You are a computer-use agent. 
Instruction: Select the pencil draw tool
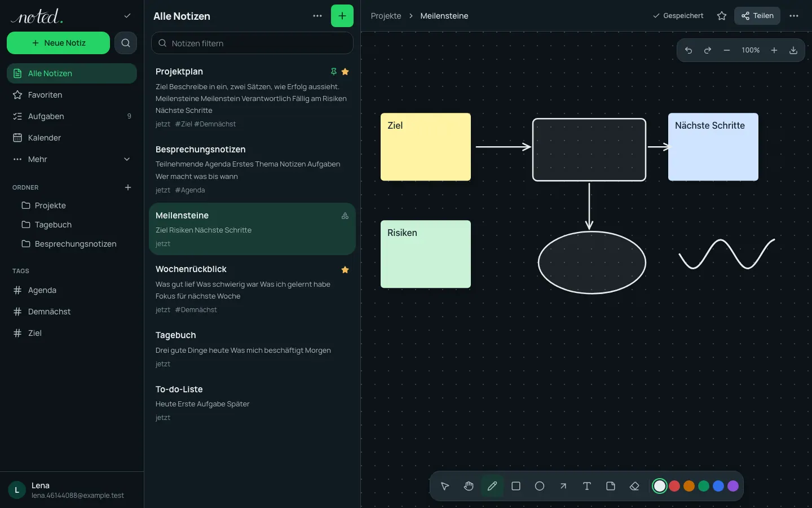click(492, 486)
